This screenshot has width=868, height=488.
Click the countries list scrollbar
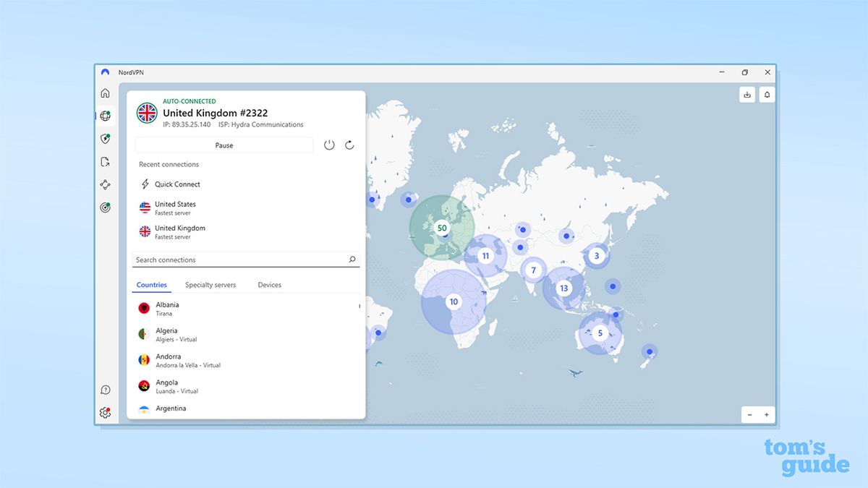coord(359,307)
